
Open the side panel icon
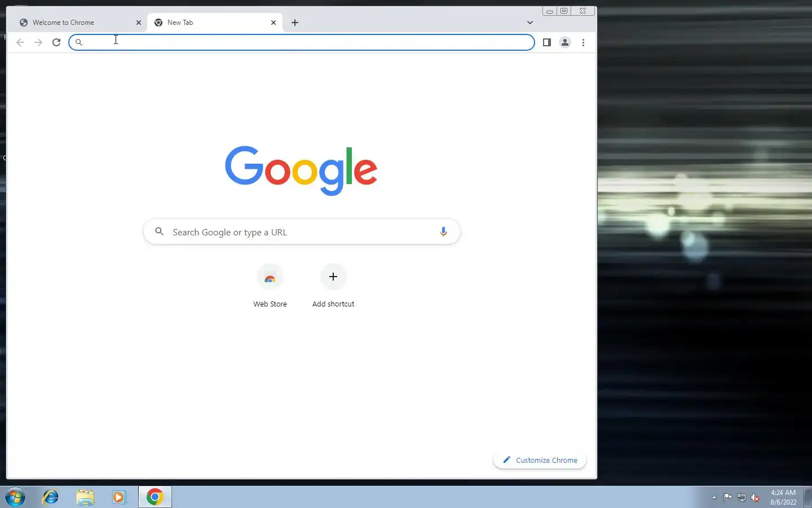pyautogui.click(x=546, y=42)
